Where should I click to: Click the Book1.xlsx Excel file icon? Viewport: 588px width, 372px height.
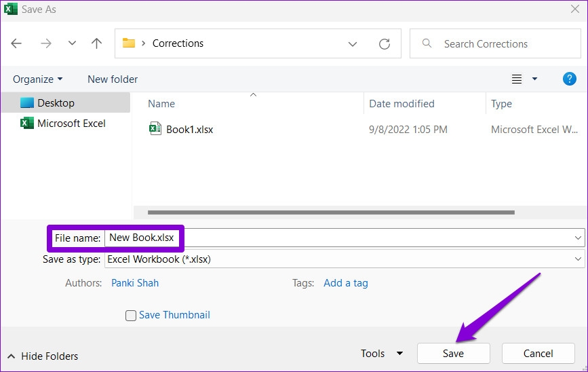(x=155, y=129)
